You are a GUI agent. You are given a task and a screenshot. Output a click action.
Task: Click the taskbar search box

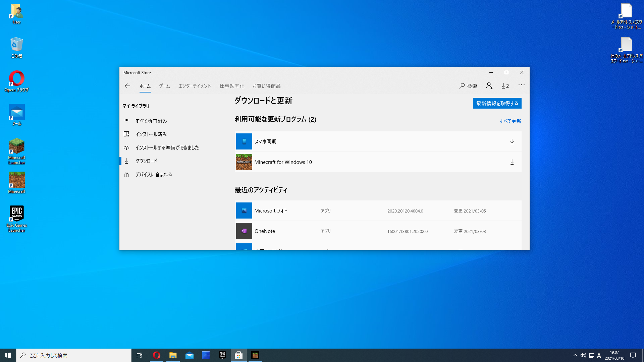coord(74,355)
